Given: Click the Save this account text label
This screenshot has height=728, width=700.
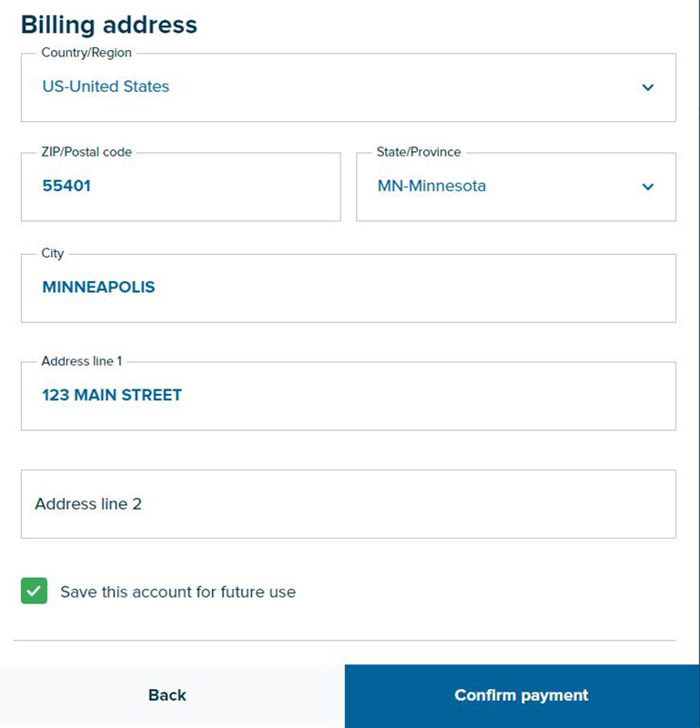Looking at the screenshot, I should (177, 591).
